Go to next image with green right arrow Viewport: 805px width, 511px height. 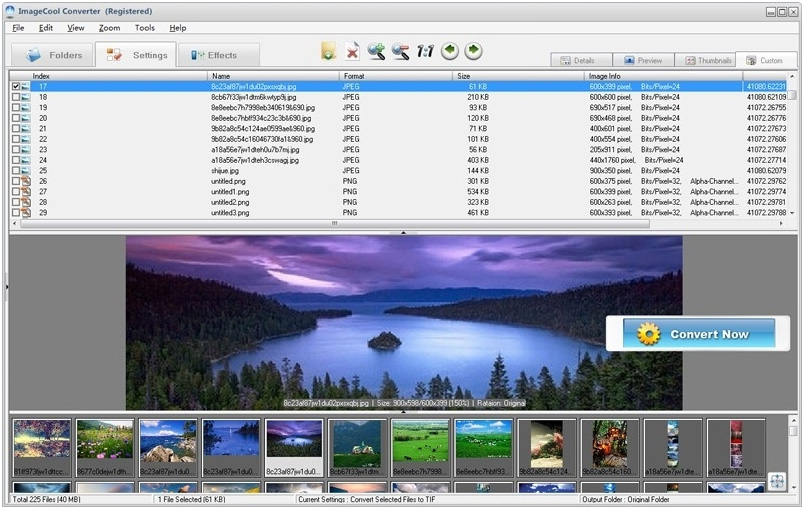click(473, 51)
